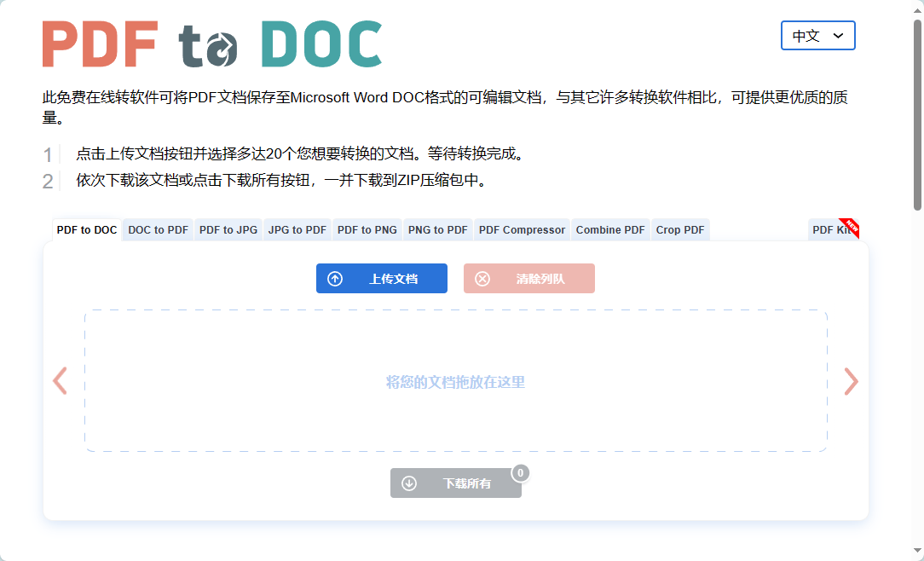This screenshot has height=561, width=924.
Task: Open the PDF Compressor tab
Action: pyautogui.click(x=522, y=229)
